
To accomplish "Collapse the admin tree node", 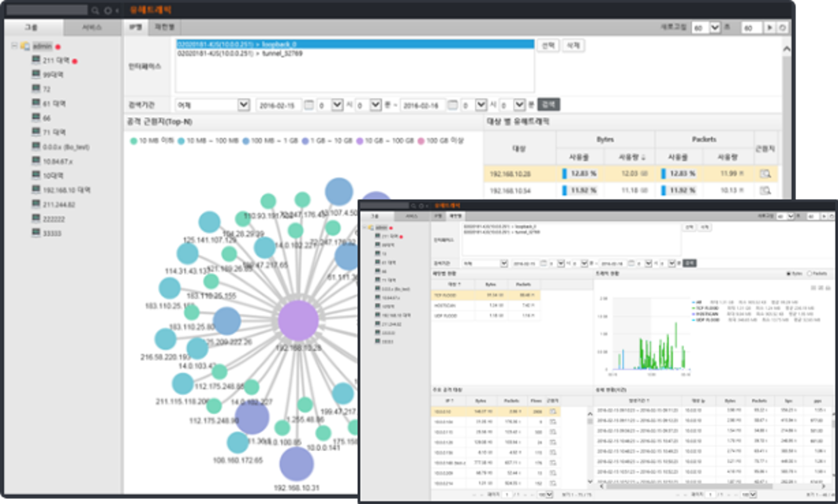I will (x=14, y=46).
